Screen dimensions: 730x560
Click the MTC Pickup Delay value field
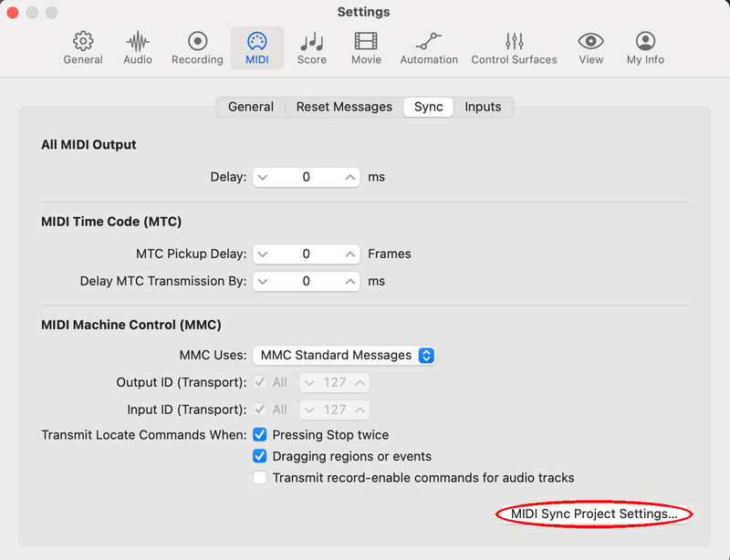point(307,254)
